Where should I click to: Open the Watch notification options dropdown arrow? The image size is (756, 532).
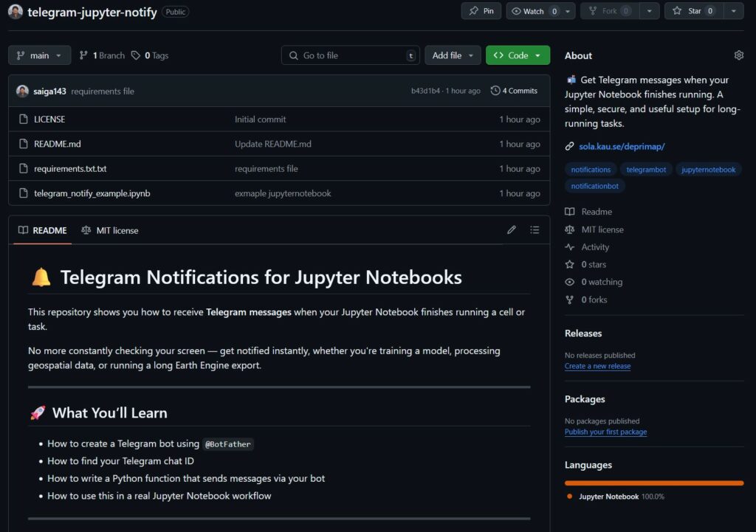[x=568, y=11]
